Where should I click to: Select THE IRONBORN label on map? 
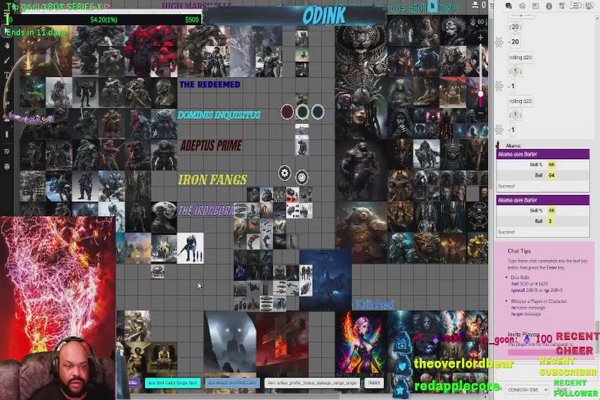coord(206,211)
